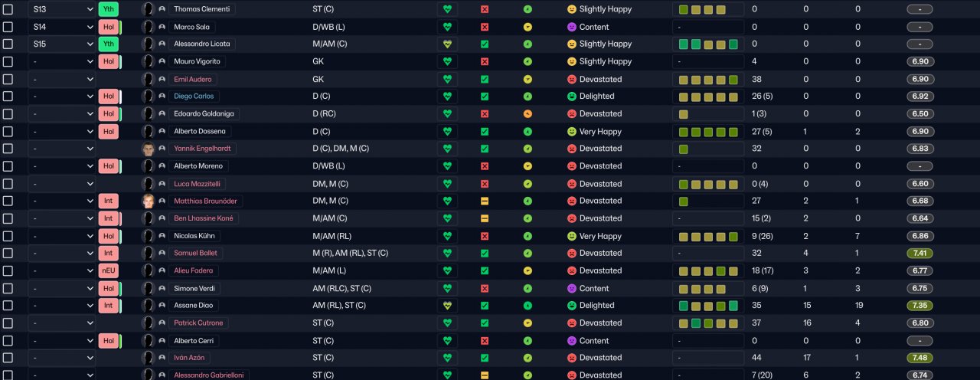
Task: Click Iván Azón's 7.48 rating badge
Action: click(x=919, y=358)
